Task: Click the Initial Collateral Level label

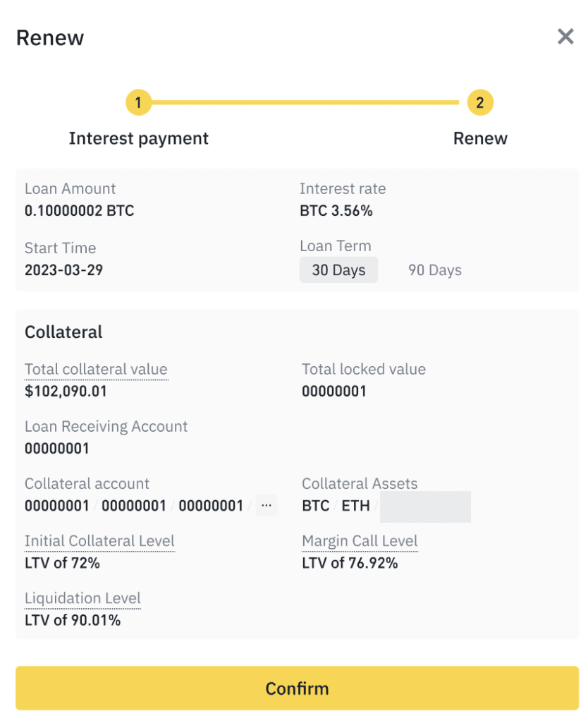Action: pos(99,541)
